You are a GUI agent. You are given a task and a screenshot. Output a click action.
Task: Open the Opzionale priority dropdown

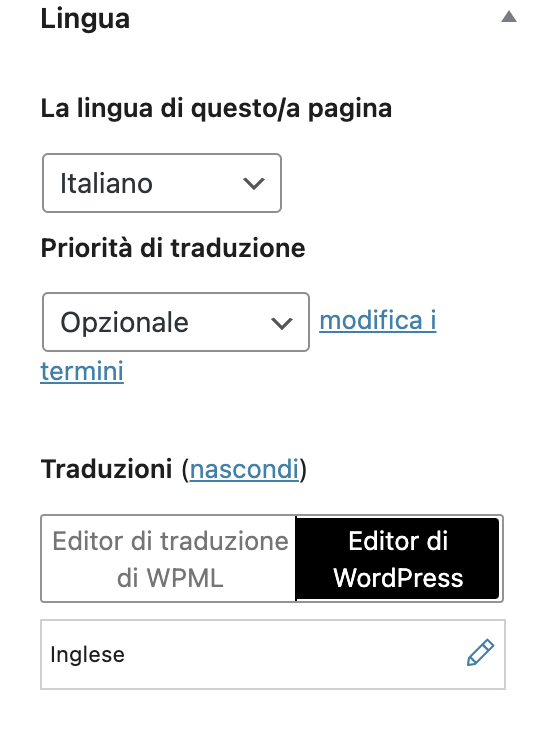point(176,322)
